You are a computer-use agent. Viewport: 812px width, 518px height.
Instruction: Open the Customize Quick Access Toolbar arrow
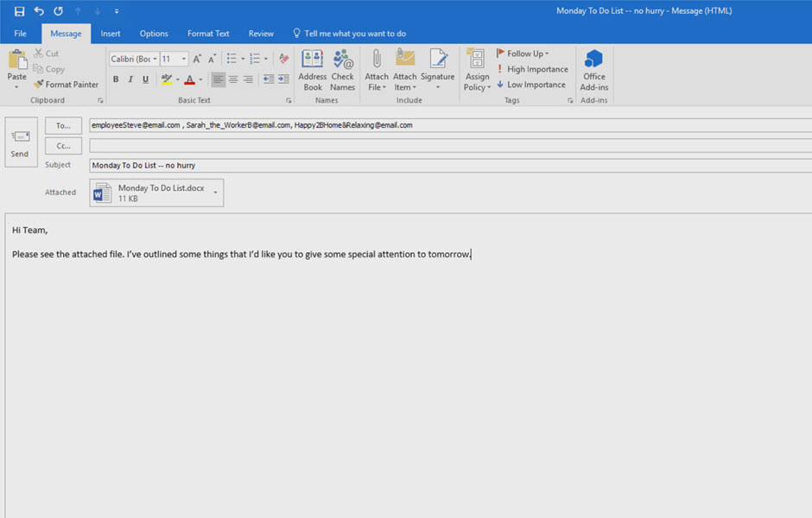click(x=117, y=11)
